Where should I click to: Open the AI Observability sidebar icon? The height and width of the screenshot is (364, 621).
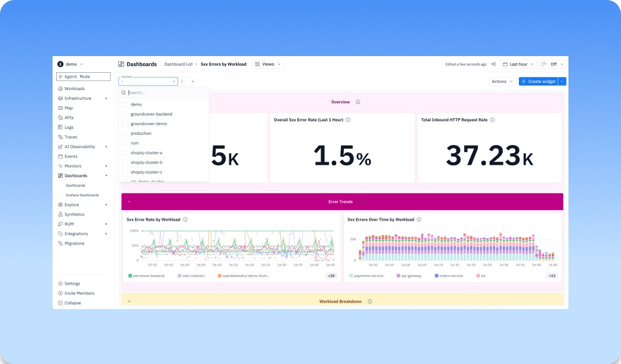coord(60,147)
